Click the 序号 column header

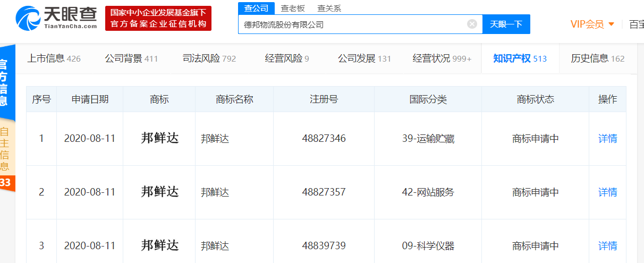(41, 99)
